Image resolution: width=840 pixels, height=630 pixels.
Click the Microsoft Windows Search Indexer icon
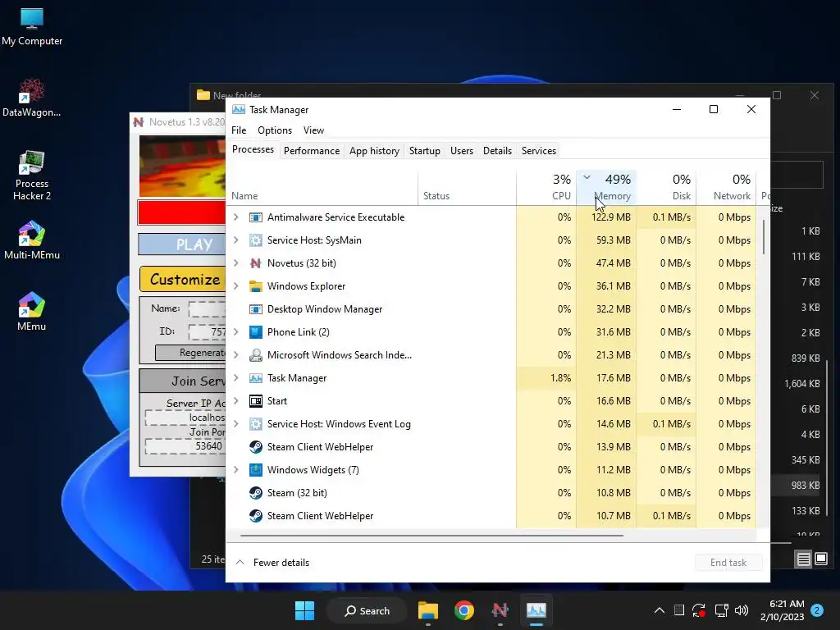pos(256,355)
